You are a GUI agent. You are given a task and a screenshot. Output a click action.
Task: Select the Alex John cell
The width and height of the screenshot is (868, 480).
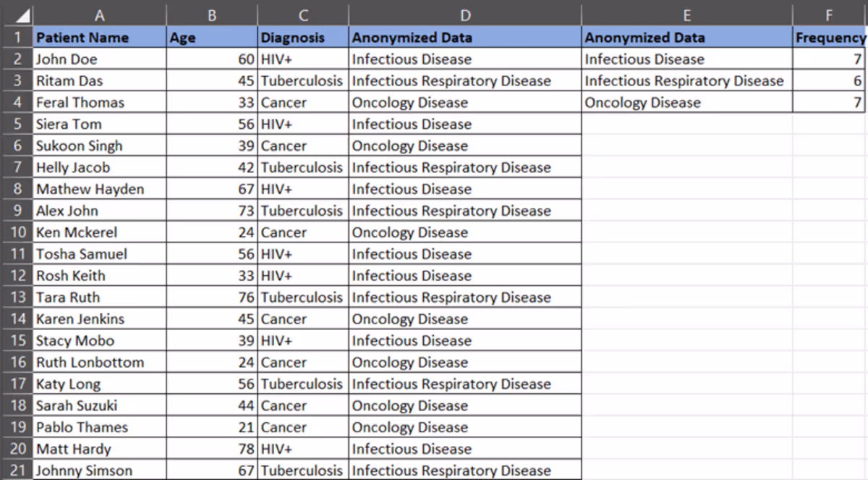pyautogui.click(x=100, y=211)
